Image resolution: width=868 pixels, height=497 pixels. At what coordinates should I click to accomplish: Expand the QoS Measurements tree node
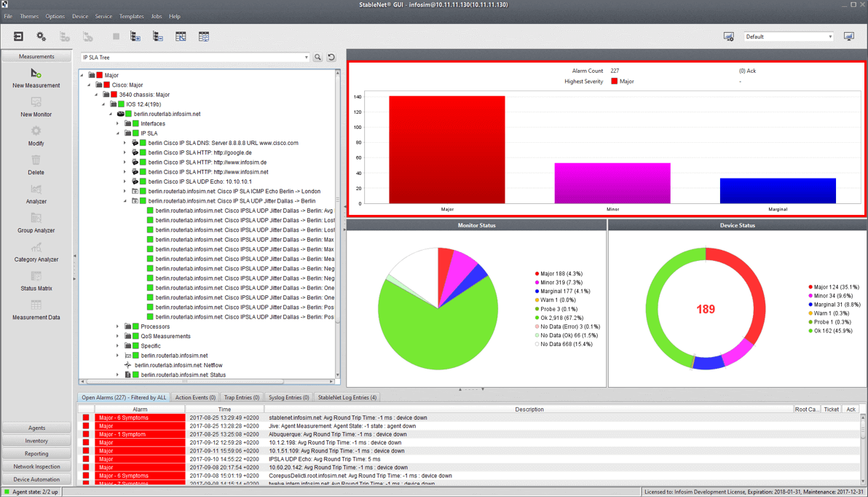[118, 337]
